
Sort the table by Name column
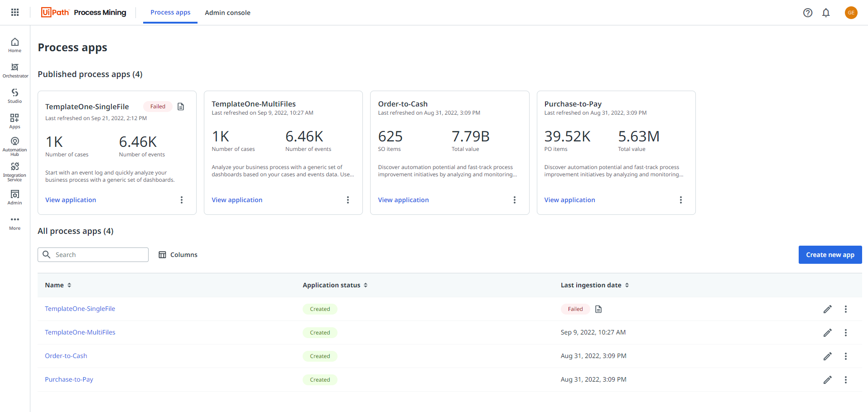69,285
